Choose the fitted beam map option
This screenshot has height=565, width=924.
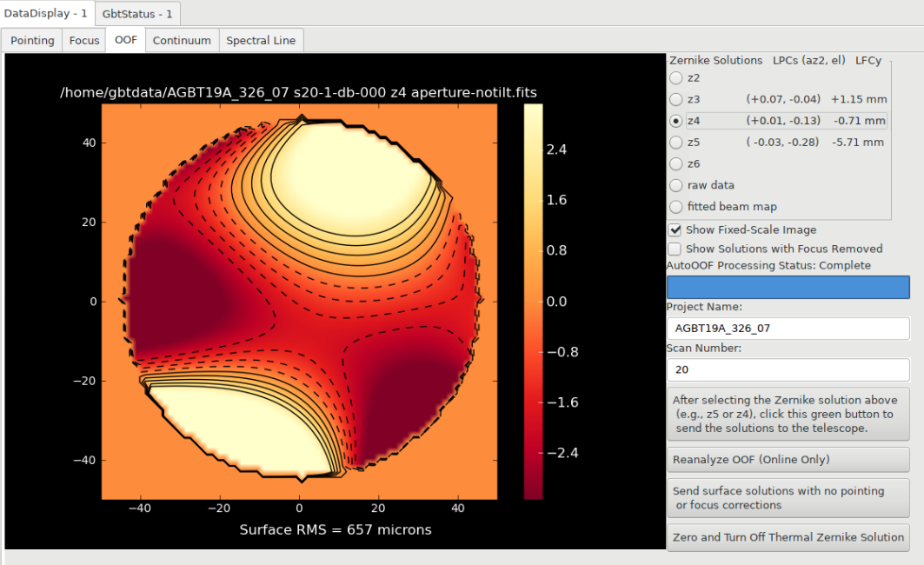(676, 207)
